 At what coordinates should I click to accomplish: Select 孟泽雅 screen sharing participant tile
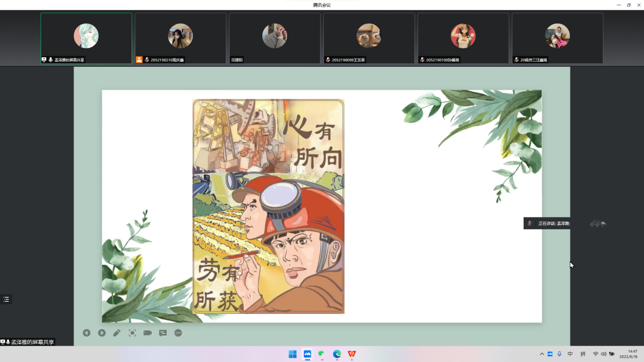pyautogui.click(x=86, y=39)
